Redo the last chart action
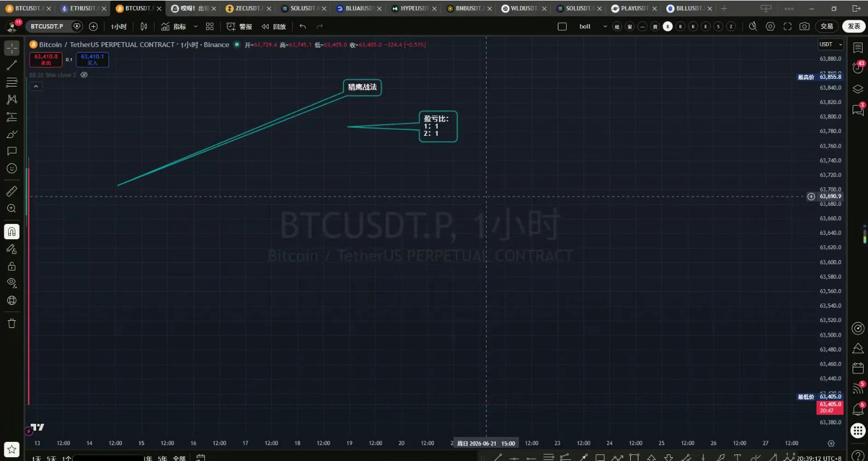Viewport: 868px width, 461px height. click(320, 26)
